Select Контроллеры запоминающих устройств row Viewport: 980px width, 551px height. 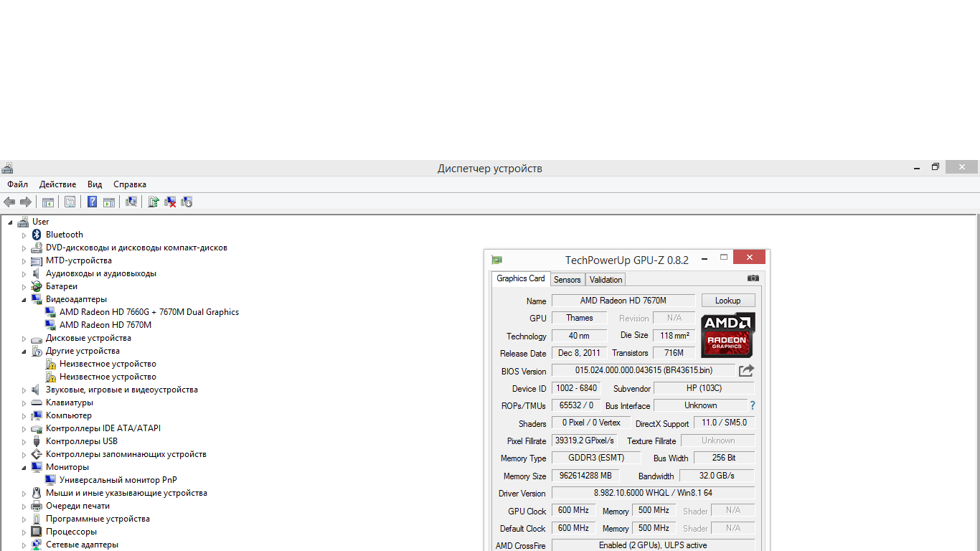click(126, 454)
